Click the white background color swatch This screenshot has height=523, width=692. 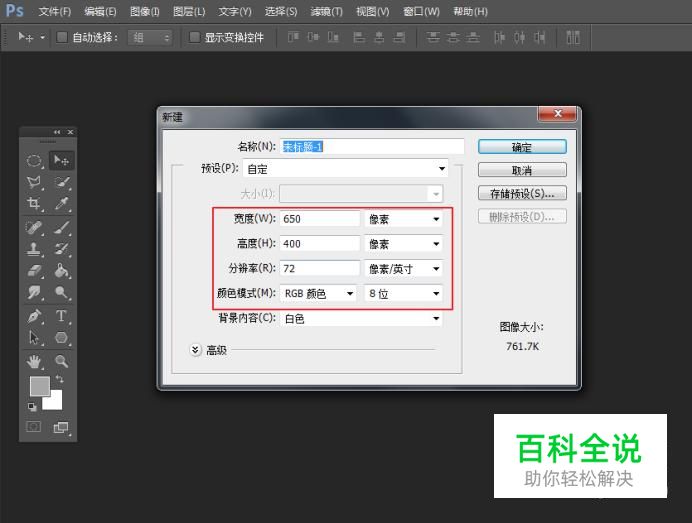coord(55,403)
